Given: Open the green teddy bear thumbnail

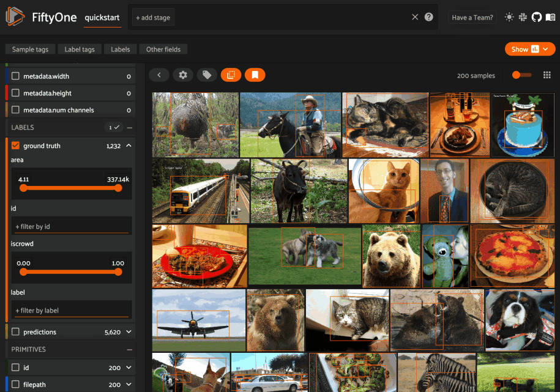Looking at the screenshot, I should [445, 256].
